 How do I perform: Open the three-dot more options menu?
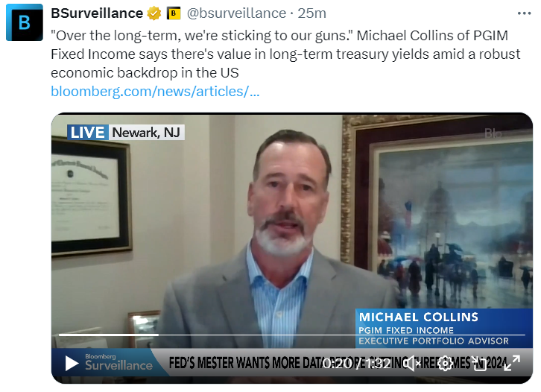(x=524, y=13)
